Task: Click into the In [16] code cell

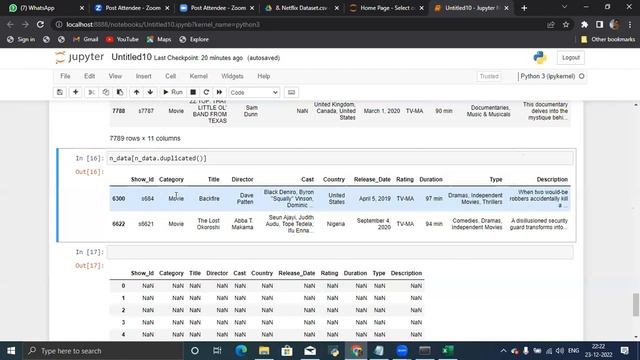Action: click(x=340, y=158)
